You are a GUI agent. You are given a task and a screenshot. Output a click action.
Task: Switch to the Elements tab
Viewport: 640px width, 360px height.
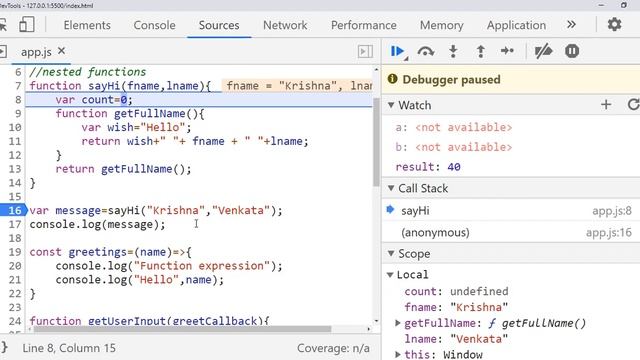[87, 25]
